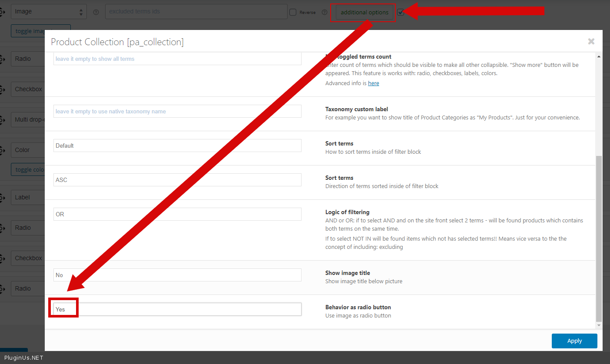Open Logic of filtering dropdown showing OR
The image size is (610, 364).
pos(177,214)
